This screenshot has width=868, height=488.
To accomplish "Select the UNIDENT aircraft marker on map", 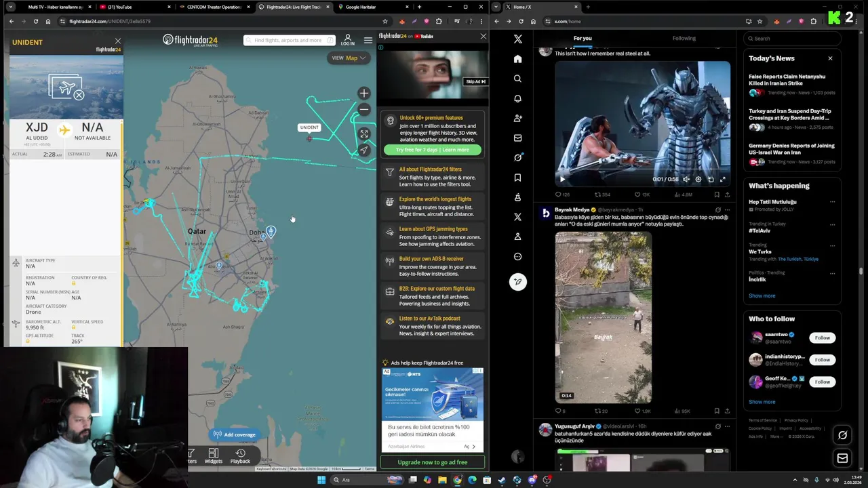I will tap(309, 138).
